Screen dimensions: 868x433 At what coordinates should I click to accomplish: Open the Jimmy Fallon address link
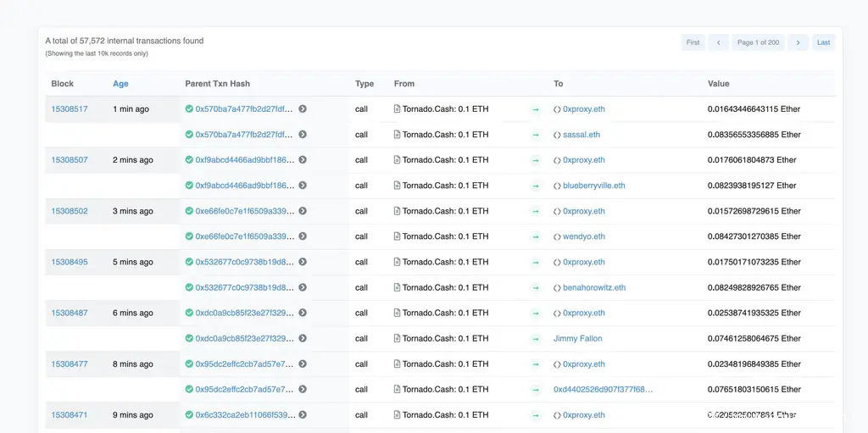pos(578,339)
